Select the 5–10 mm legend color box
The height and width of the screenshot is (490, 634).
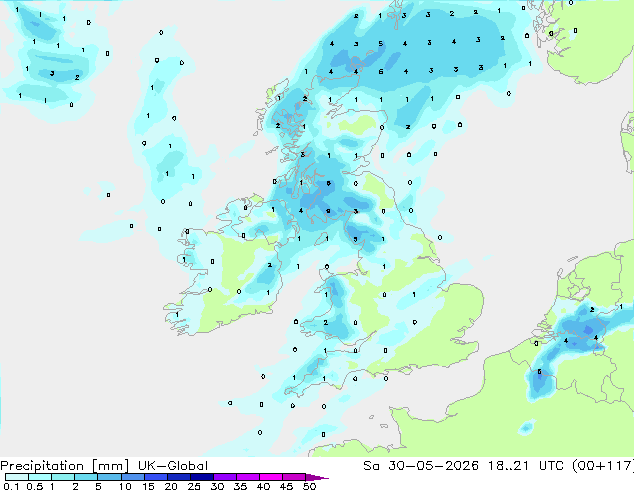point(110,477)
